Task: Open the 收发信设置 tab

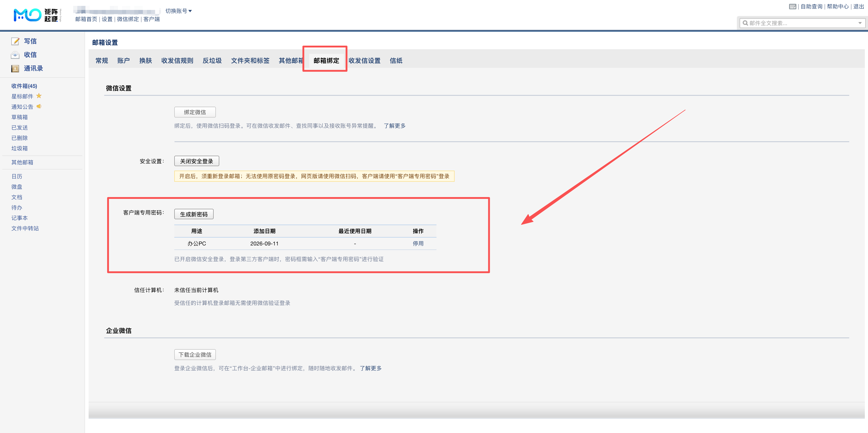Action: click(364, 60)
